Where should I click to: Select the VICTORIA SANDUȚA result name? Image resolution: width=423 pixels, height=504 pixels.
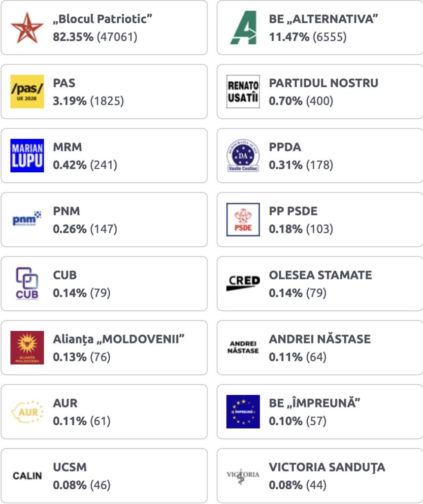click(327, 467)
